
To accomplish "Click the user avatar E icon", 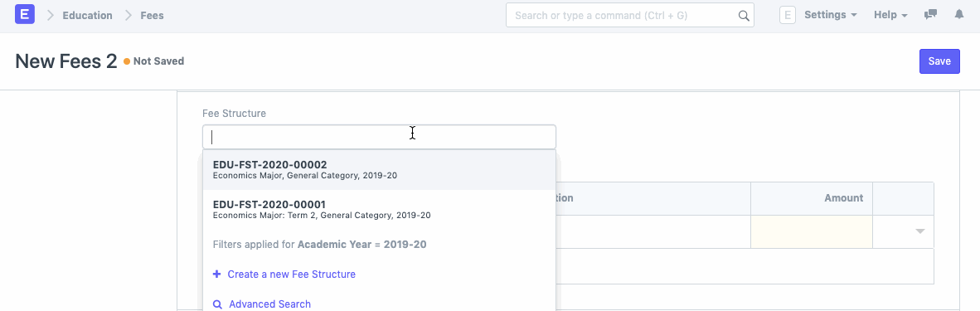I will click(788, 15).
